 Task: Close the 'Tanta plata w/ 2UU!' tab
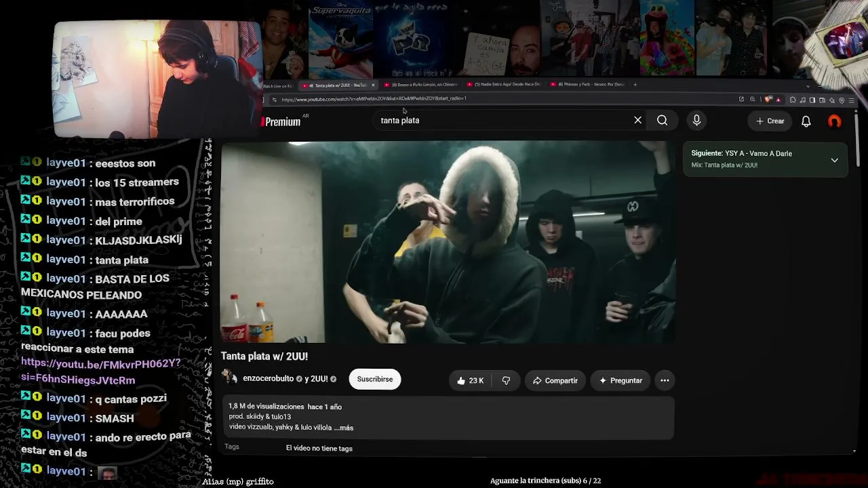click(373, 85)
